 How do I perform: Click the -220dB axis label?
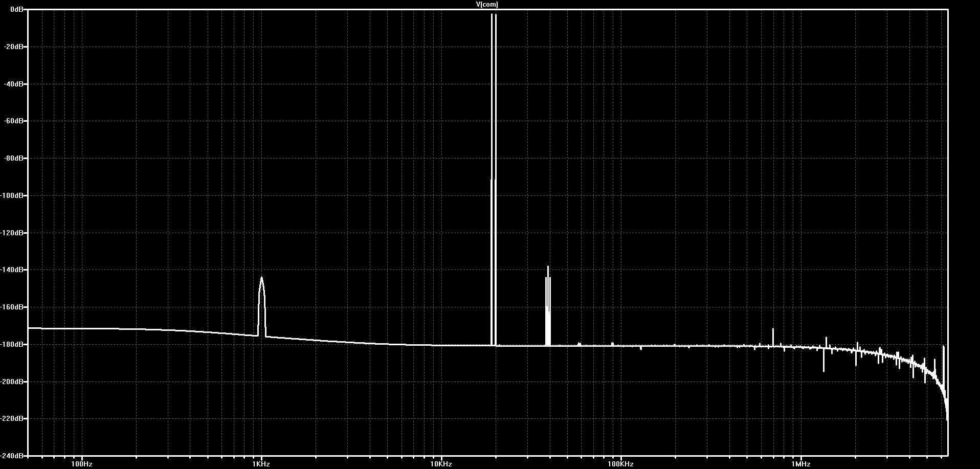(x=12, y=419)
